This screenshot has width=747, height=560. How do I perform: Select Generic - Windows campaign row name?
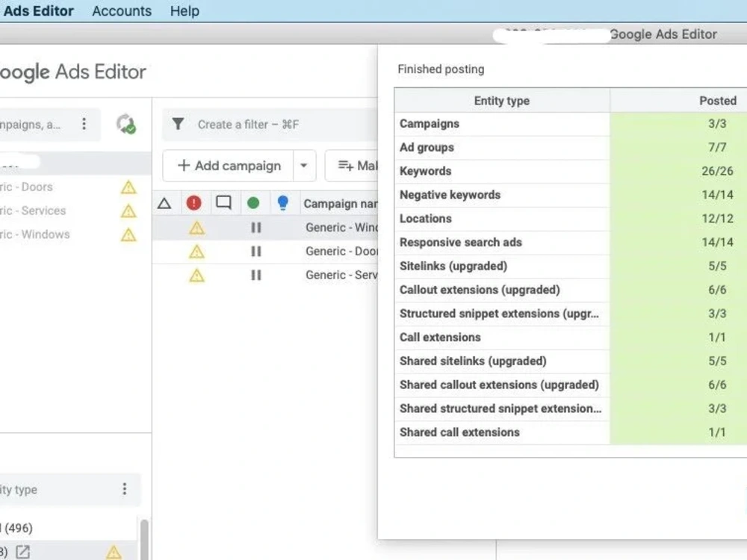341,228
